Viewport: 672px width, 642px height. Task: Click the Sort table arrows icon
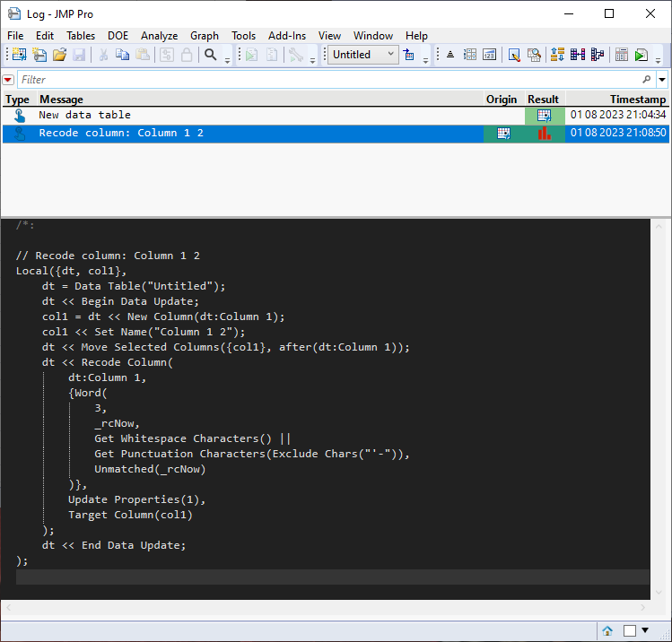557,55
